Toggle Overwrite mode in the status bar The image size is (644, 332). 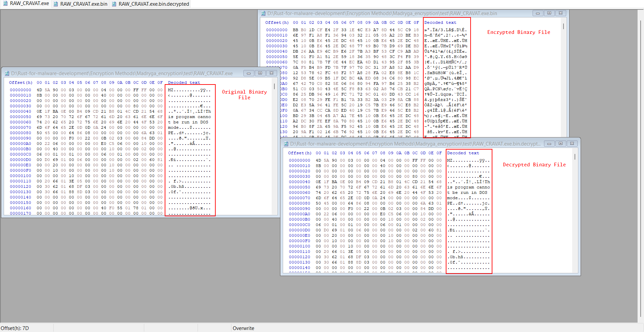coord(243,328)
